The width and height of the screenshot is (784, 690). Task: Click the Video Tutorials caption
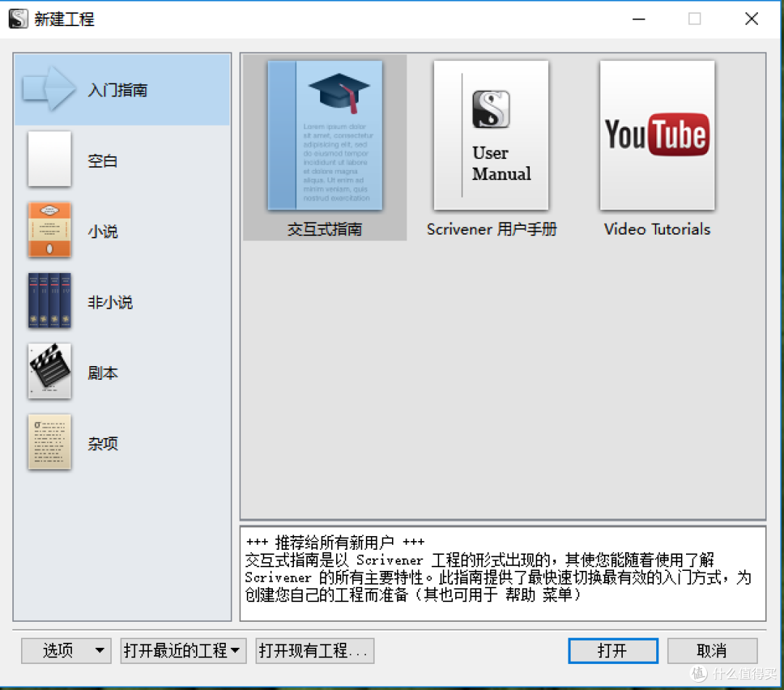(x=657, y=230)
